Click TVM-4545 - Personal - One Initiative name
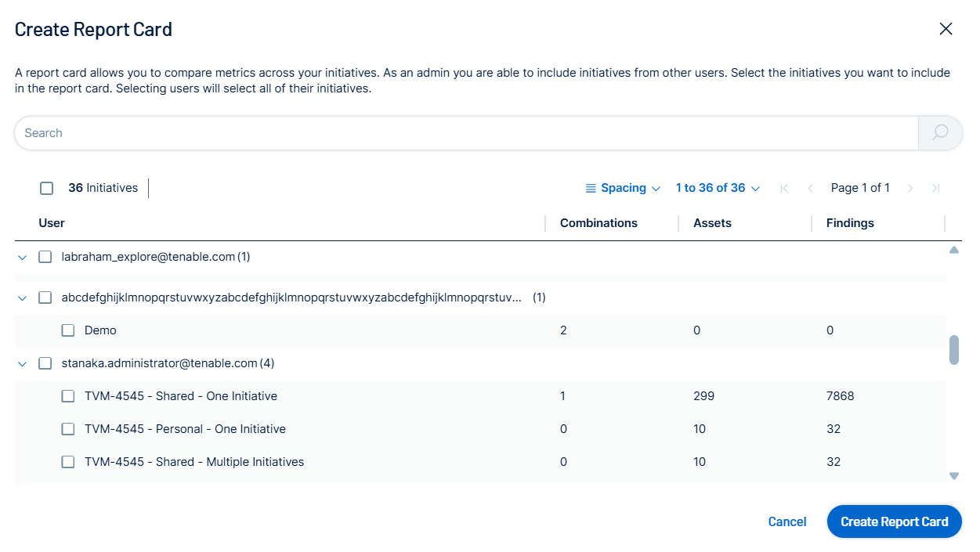Viewport: 980px width, 552px height. pyautogui.click(x=185, y=429)
